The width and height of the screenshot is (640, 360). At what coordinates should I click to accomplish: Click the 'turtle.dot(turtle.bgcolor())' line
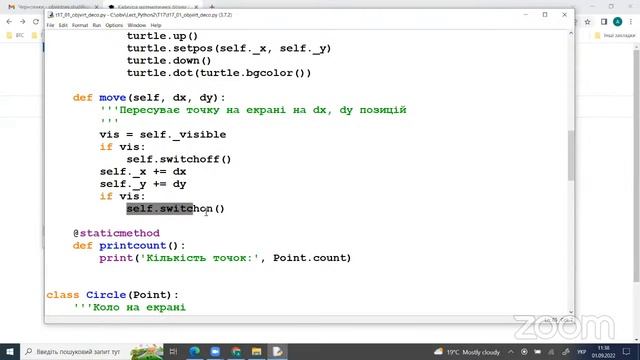[x=219, y=73]
